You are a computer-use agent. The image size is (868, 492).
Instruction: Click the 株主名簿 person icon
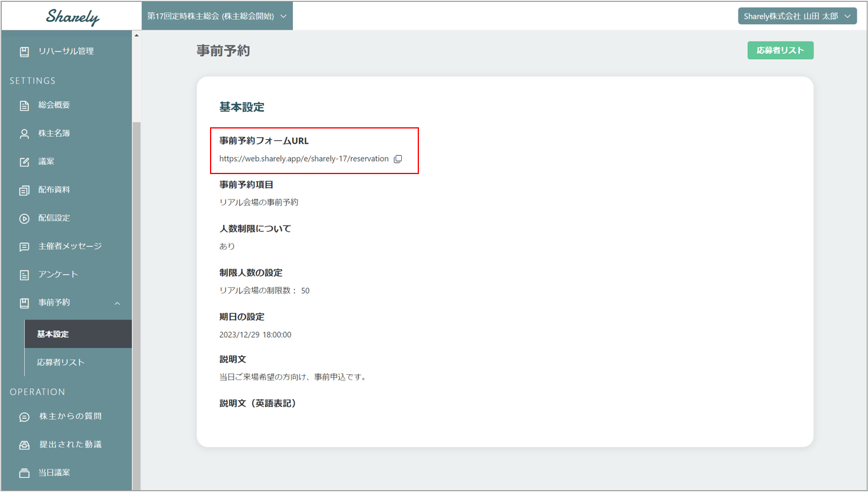pyautogui.click(x=24, y=134)
